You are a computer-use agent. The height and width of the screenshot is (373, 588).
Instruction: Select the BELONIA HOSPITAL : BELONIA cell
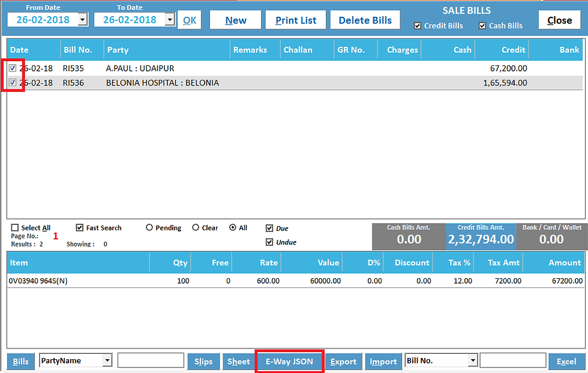163,83
